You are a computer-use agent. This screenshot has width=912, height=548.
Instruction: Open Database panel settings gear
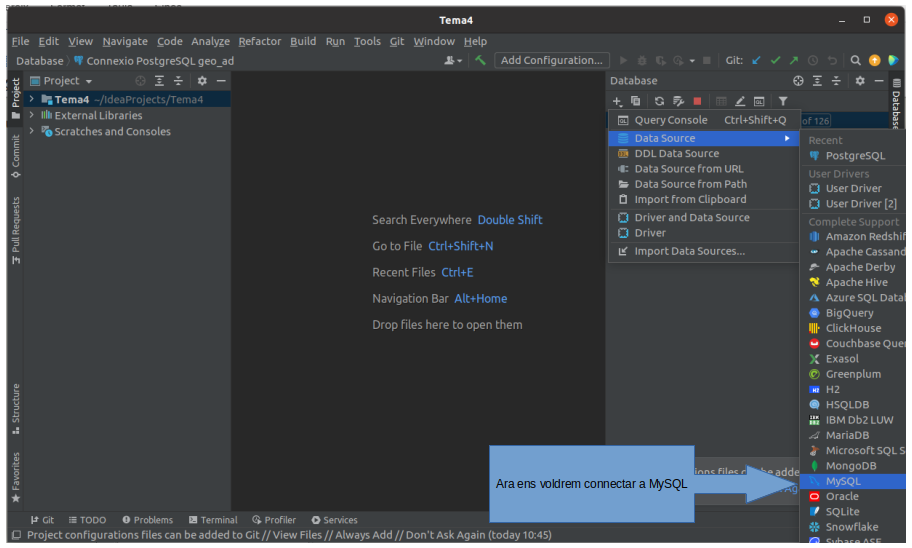pyautogui.click(x=860, y=81)
